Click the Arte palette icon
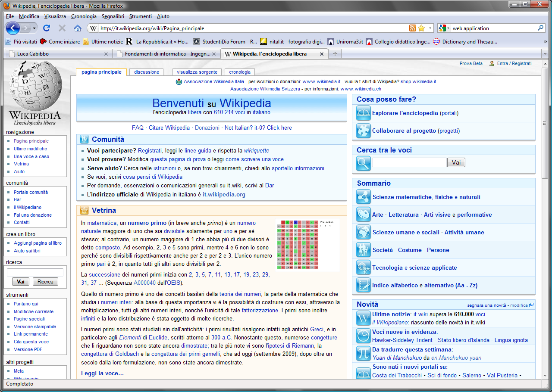This screenshot has width=552, height=392. [x=364, y=215]
